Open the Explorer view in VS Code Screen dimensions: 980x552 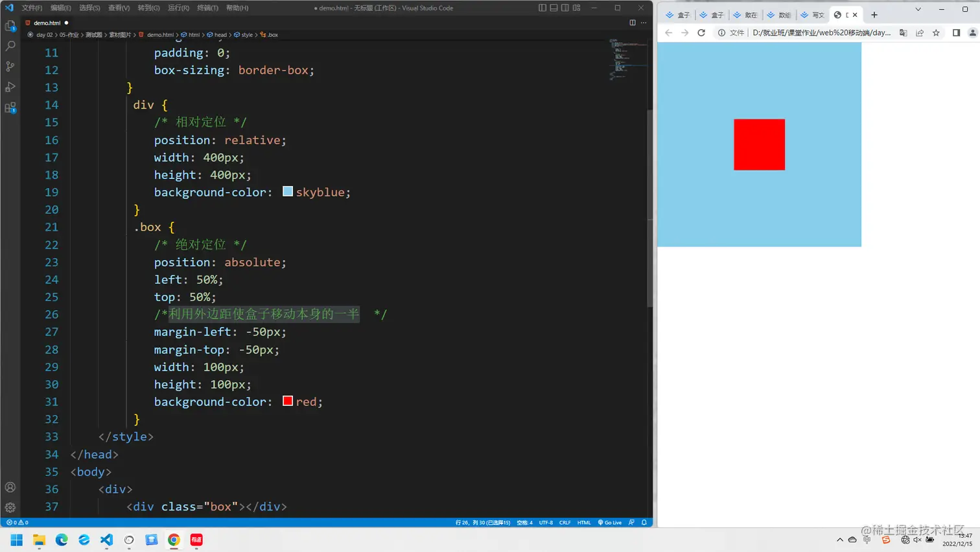[x=10, y=26]
